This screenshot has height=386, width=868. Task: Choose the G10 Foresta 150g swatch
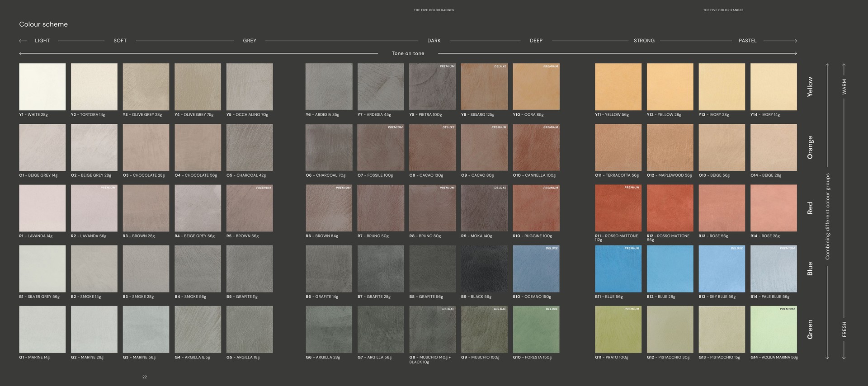pos(536,330)
